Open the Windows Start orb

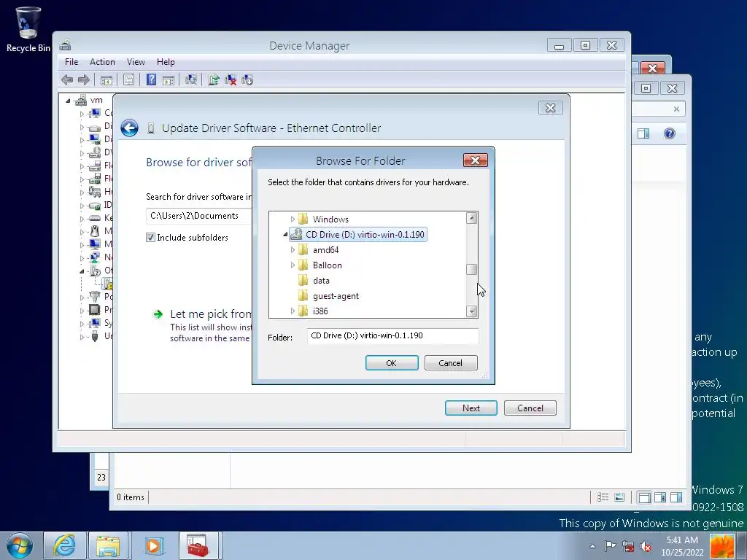click(20, 545)
